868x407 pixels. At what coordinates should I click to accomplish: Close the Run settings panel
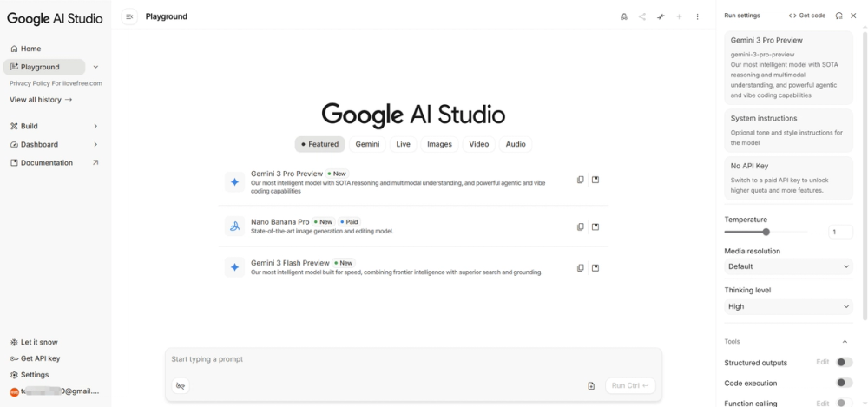(x=853, y=16)
